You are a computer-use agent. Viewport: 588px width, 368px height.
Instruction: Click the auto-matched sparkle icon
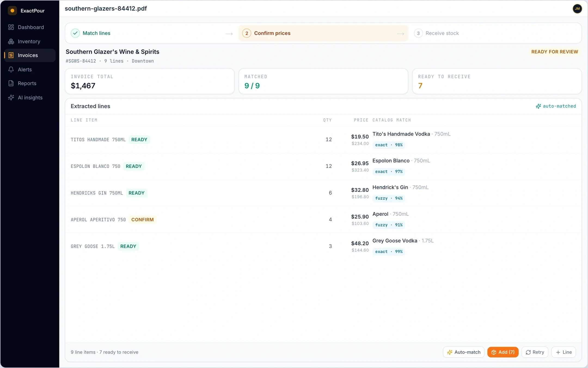538,106
